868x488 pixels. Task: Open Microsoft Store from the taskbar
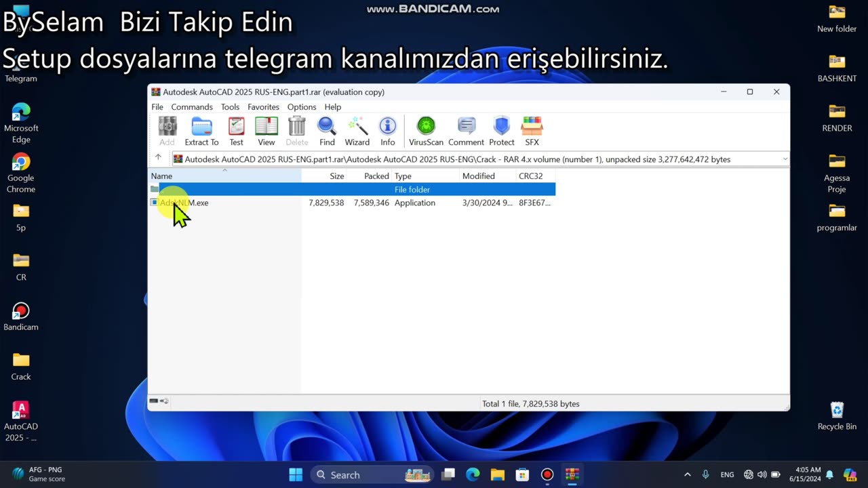[522, 474]
